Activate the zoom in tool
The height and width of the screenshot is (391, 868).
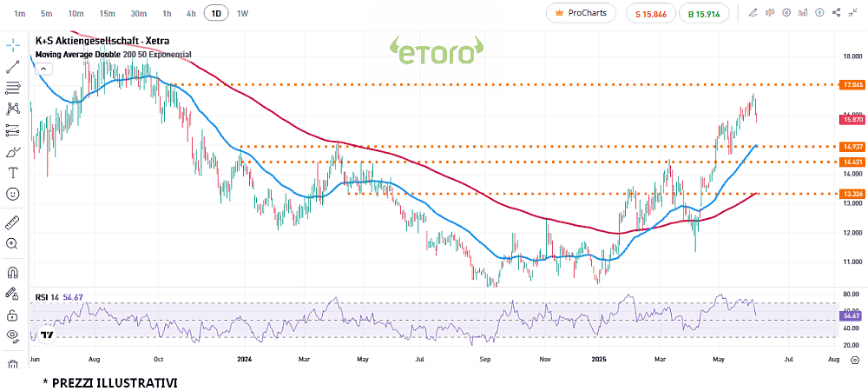[13, 243]
